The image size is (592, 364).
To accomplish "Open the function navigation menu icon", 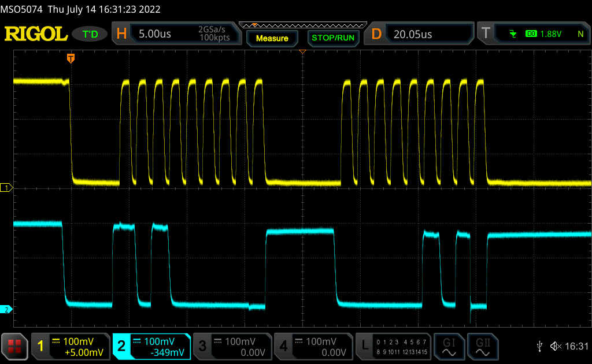I will (x=15, y=347).
